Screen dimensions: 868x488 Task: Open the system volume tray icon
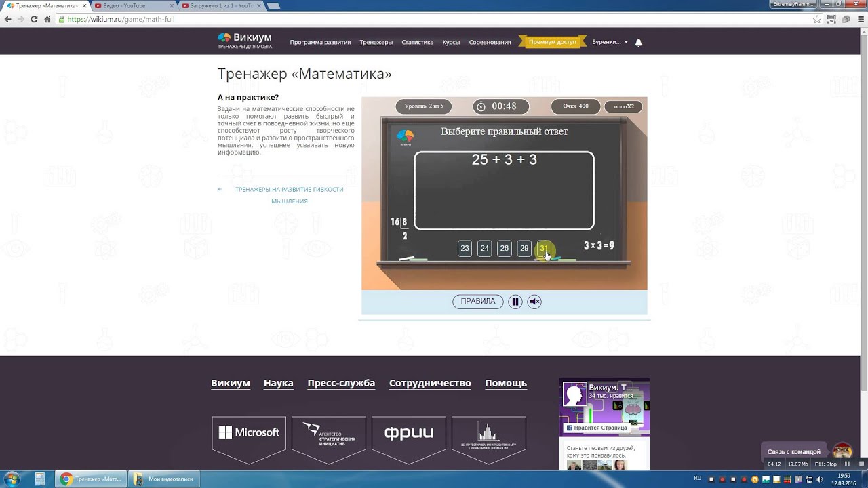[x=821, y=479]
